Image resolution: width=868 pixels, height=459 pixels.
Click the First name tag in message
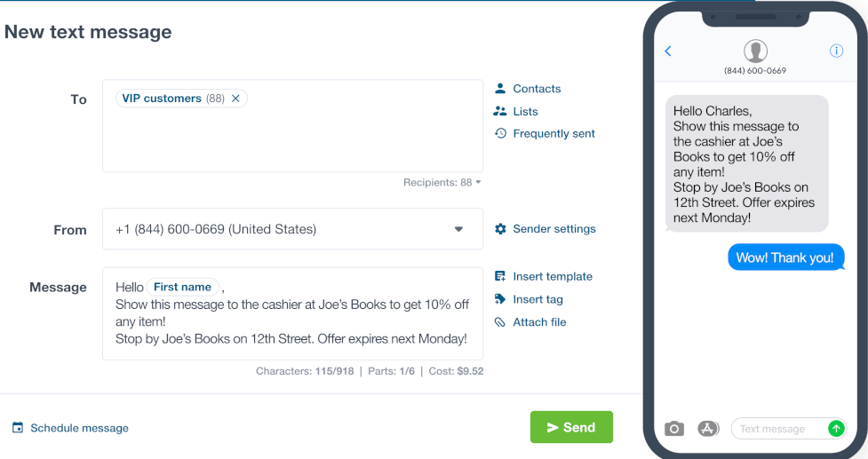[182, 287]
